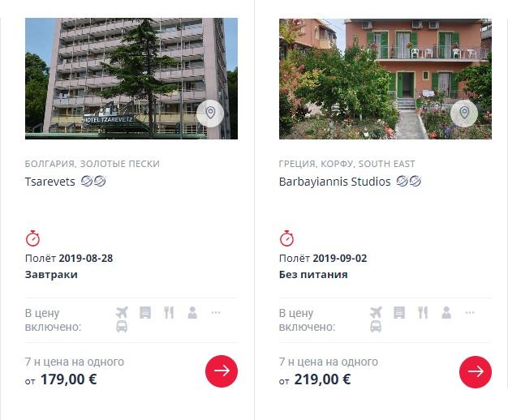The image size is (508, 420).
Task: Click red arrow button for Barbayiannis offer
Action: point(476,371)
